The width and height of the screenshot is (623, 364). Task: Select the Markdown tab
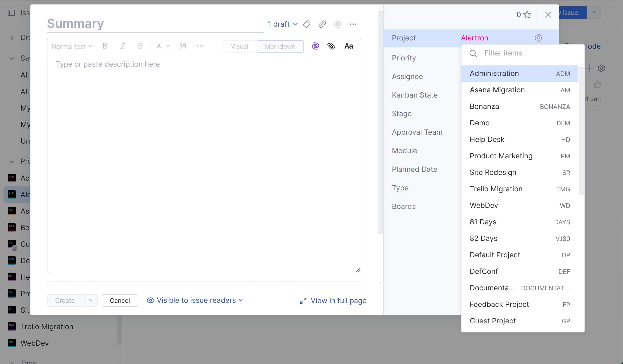pos(280,46)
